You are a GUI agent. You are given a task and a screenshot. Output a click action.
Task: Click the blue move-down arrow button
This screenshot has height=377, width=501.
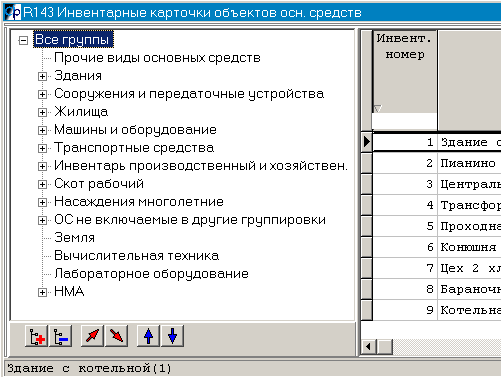172,336
